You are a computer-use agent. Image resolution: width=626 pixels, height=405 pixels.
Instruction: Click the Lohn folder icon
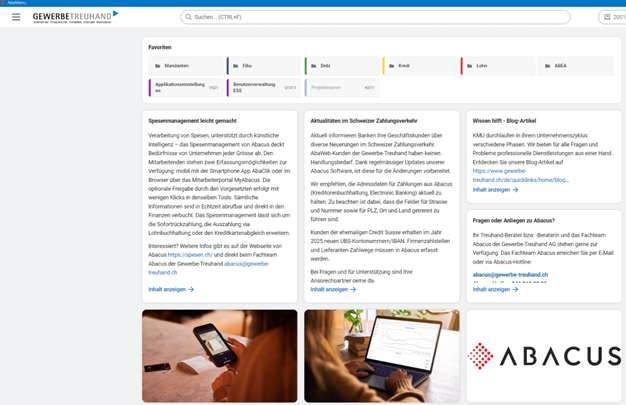click(470, 66)
